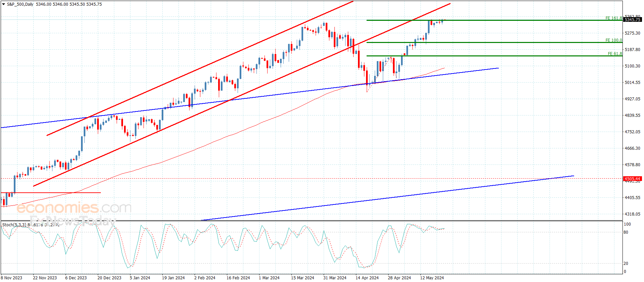
Task: Click the 8 Nov 2023 date marker
Action: pyautogui.click(x=11, y=278)
